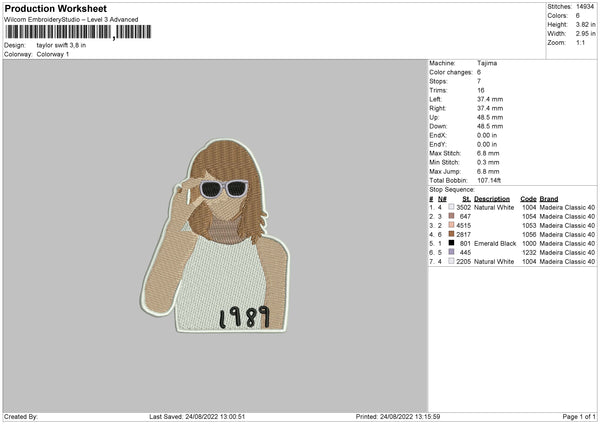Click the swatch next to stitch count 647
The width and height of the screenshot is (600, 424).
(452, 216)
